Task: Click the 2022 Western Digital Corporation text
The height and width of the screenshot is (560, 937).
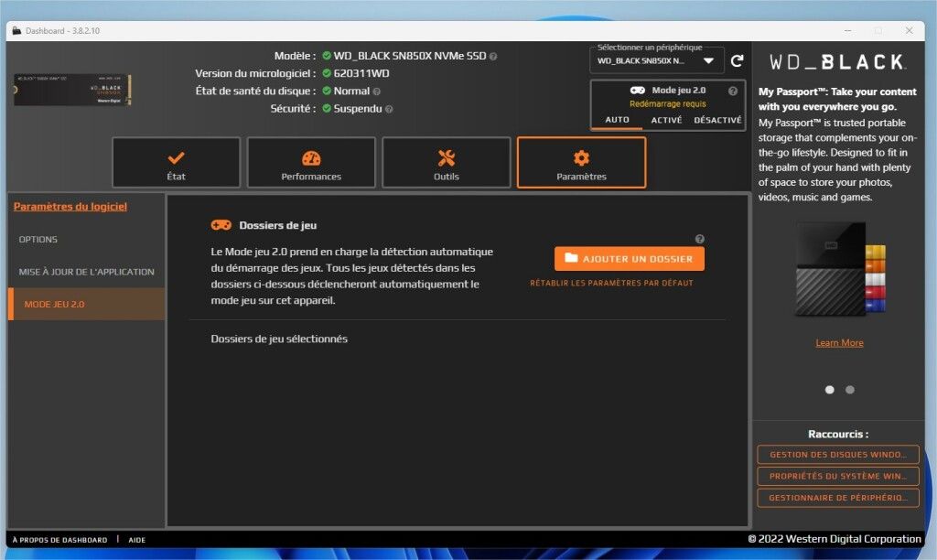Action: (x=835, y=539)
